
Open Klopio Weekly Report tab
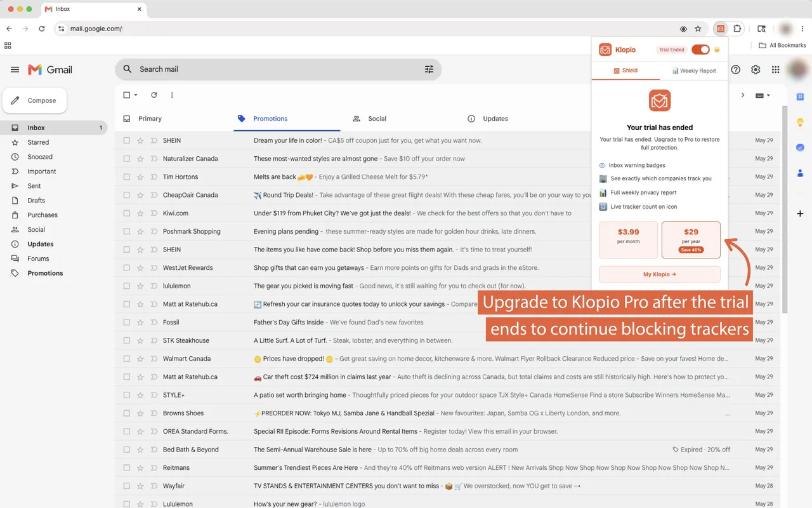tap(694, 71)
